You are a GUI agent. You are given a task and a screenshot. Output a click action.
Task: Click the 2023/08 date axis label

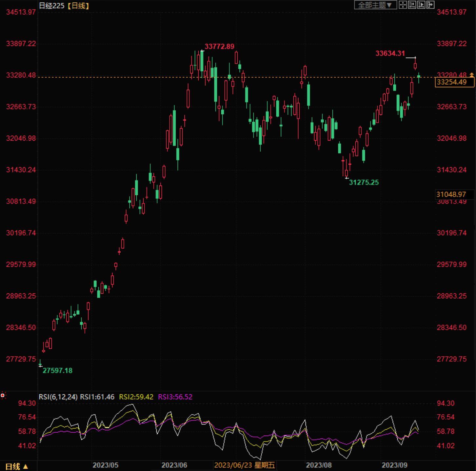pos(319,465)
